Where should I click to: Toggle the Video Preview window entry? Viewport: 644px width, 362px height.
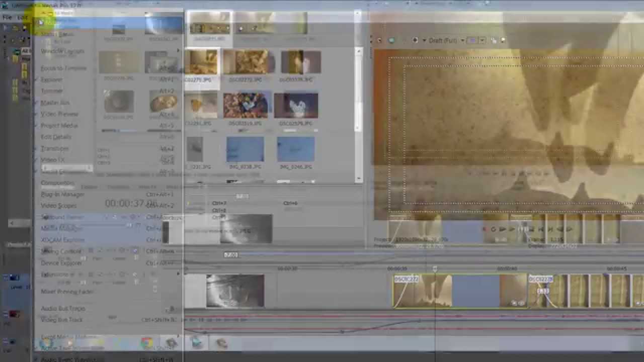click(x=59, y=114)
